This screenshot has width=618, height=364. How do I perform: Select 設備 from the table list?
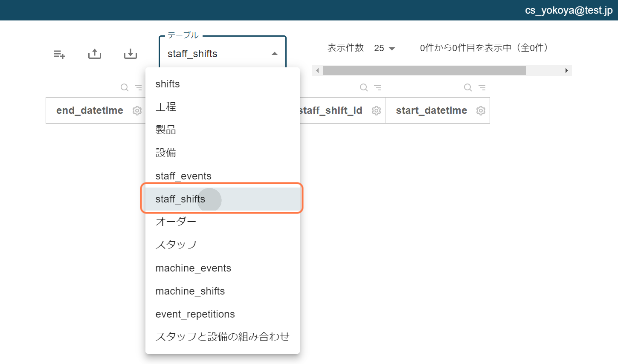(x=223, y=153)
